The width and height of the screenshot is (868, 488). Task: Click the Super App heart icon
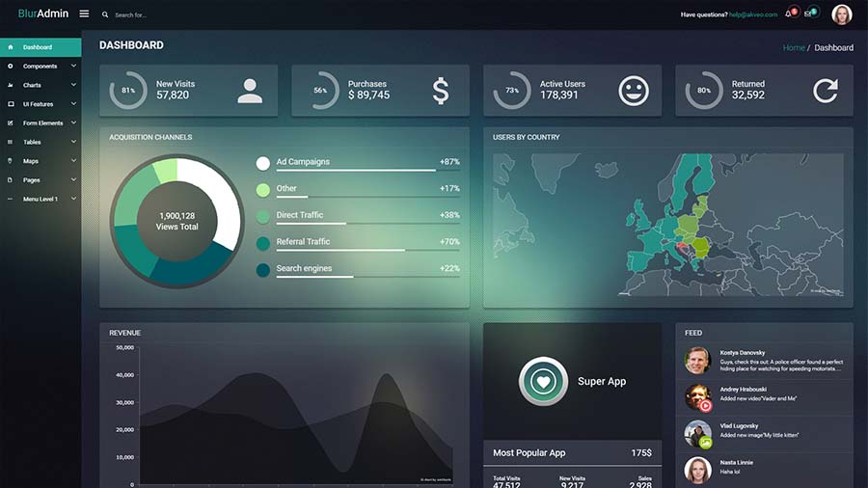click(543, 381)
